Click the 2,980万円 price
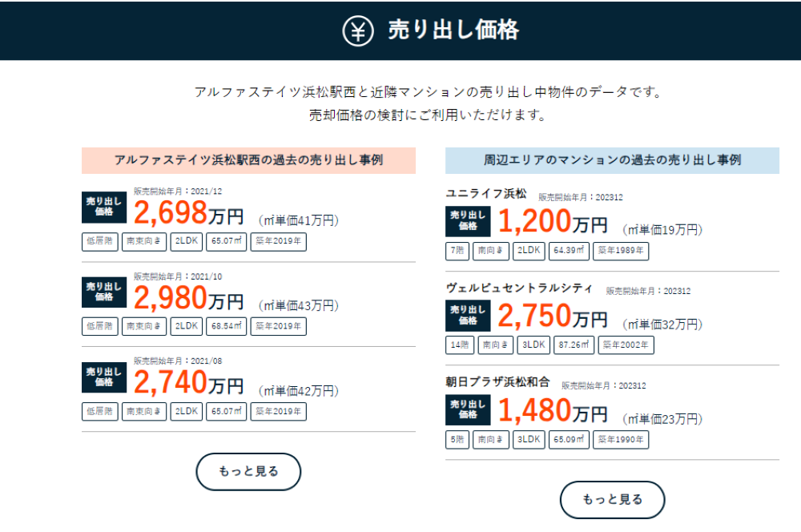The width and height of the screenshot is (801, 532). [188, 298]
